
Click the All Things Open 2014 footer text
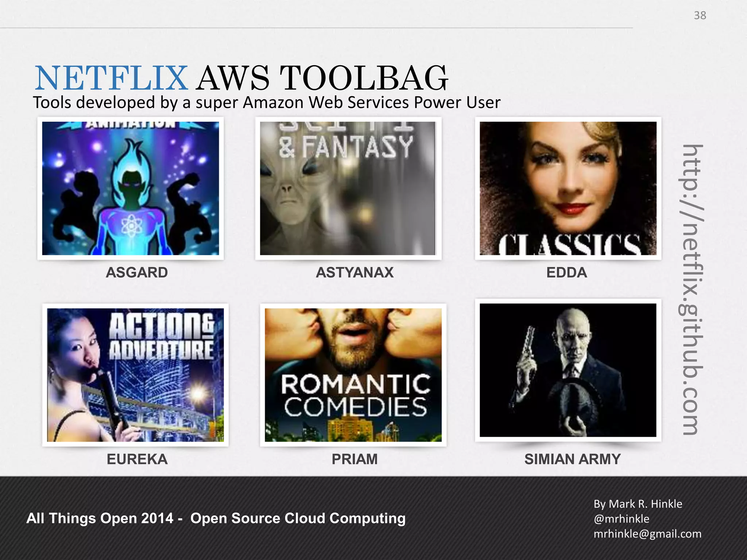(x=216, y=518)
